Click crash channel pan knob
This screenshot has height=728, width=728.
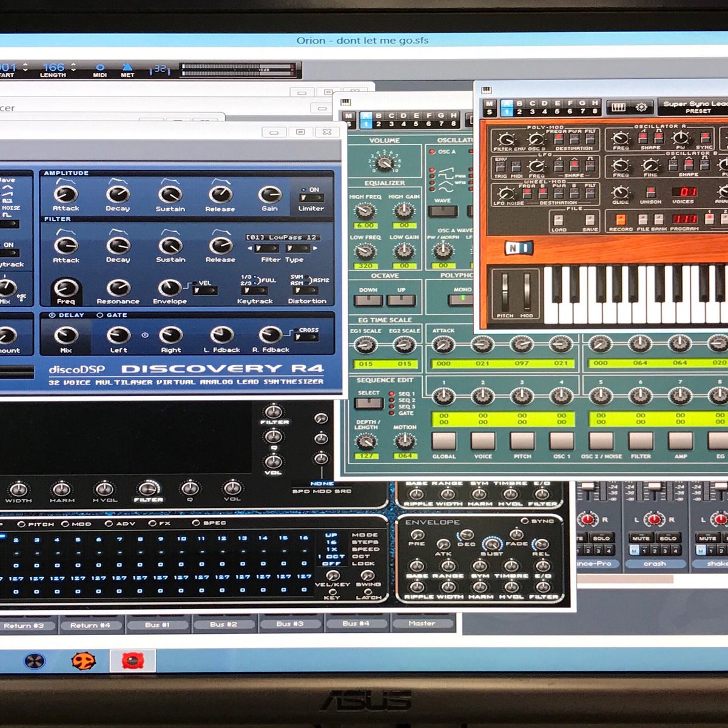pos(653,519)
